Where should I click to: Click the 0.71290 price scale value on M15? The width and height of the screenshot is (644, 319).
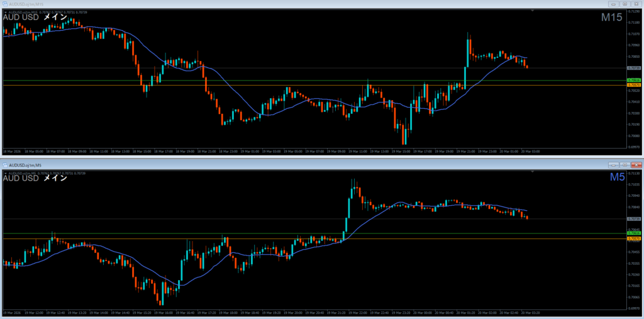coord(634,11)
